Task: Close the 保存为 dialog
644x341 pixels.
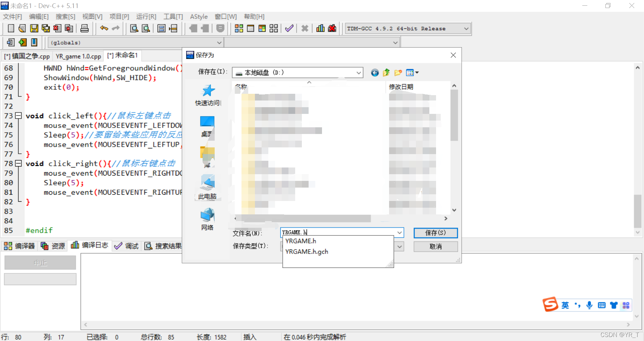Action: click(x=453, y=55)
